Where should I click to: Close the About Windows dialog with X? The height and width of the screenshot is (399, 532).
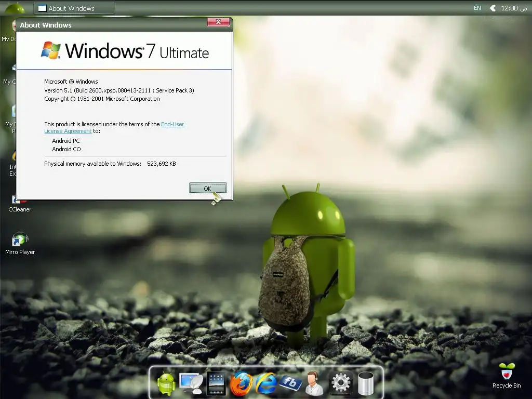tap(219, 22)
